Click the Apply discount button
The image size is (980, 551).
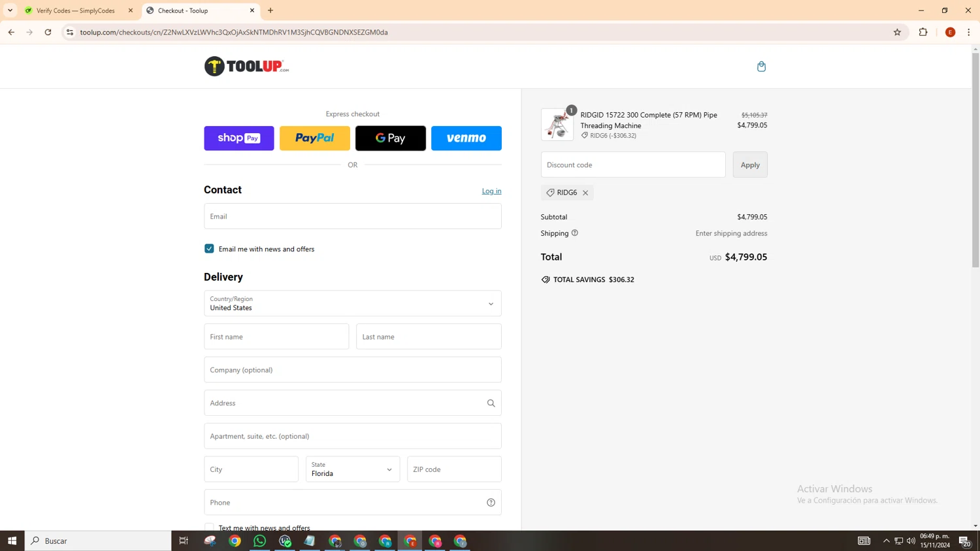click(x=750, y=165)
